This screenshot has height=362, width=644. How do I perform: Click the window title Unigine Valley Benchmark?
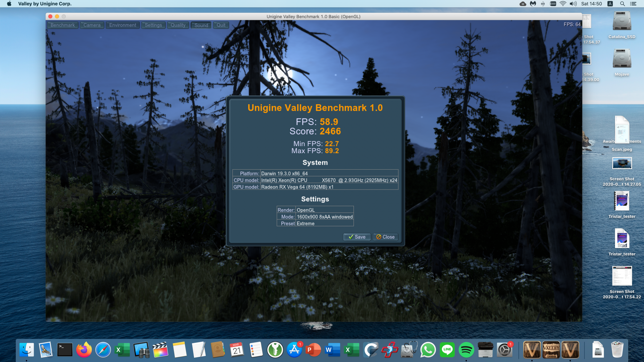pos(313,16)
